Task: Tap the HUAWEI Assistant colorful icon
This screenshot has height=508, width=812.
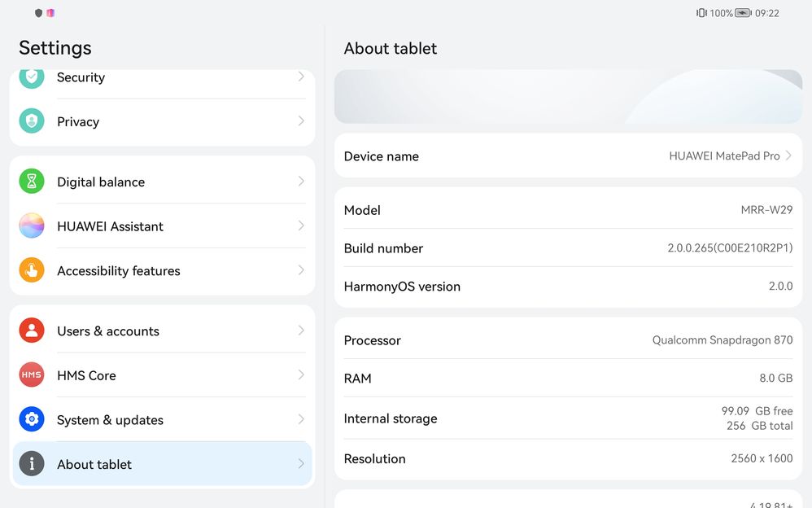Action: (x=32, y=226)
